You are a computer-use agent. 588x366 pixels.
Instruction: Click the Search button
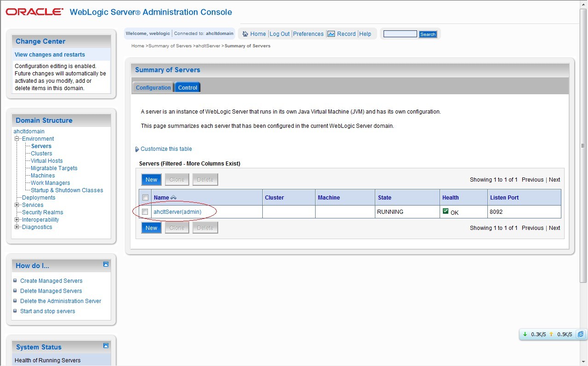428,34
